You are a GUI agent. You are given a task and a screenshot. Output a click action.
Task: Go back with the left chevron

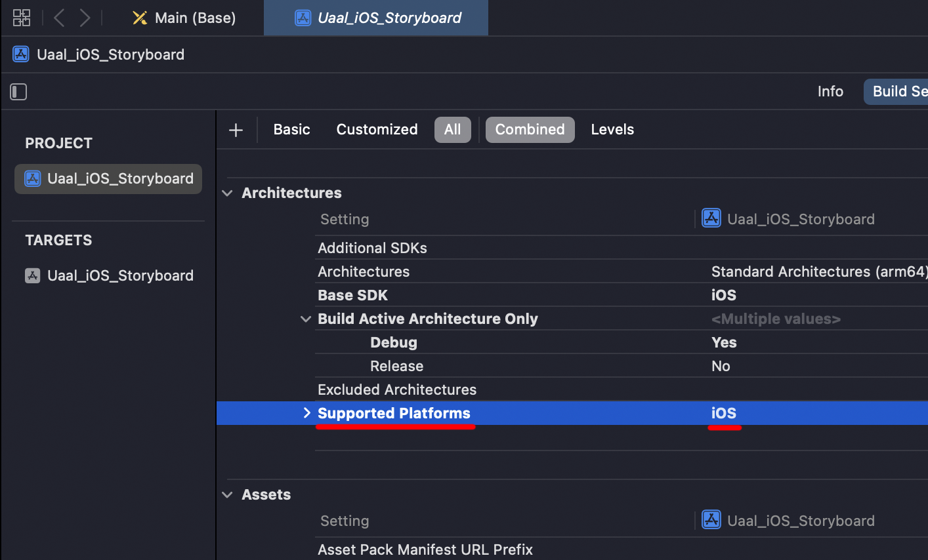point(59,18)
